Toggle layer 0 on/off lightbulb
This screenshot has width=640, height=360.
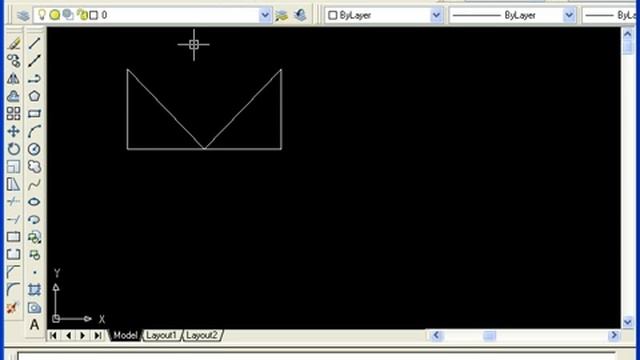coord(42,15)
